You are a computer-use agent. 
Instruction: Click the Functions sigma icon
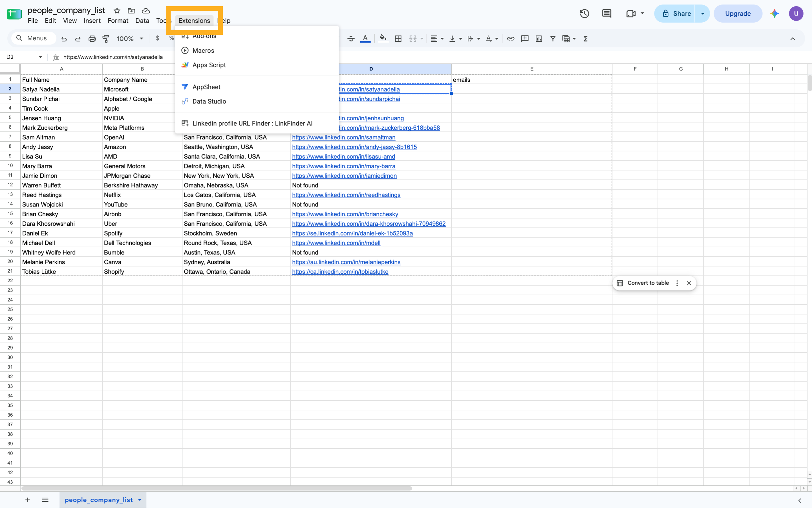(x=586, y=39)
